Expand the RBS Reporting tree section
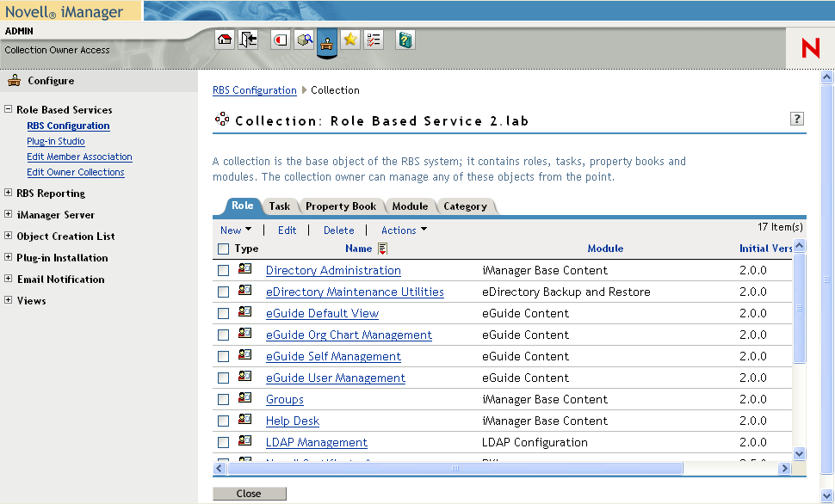Viewport: 835px width, 504px height. (9, 194)
